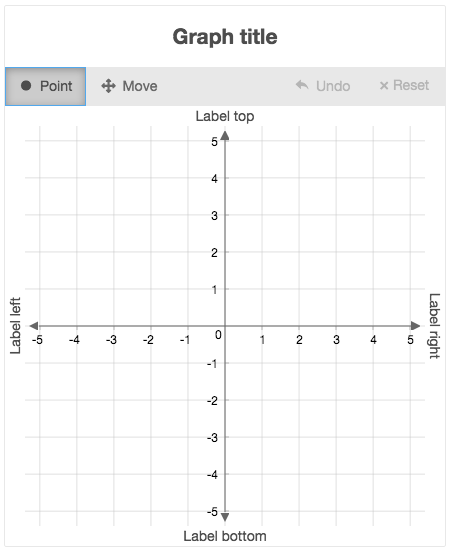Image resolution: width=451 pixels, height=553 pixels.
Task: Click the Label top axis text
Action: (x=225, y=116)
